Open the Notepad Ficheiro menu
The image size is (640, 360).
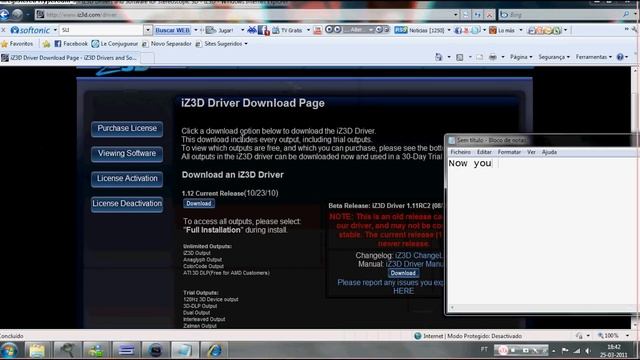(x=460, y=152)
